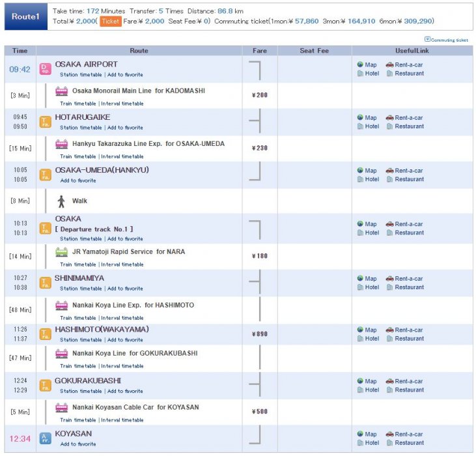Click the Seat Fee column header

315,51
